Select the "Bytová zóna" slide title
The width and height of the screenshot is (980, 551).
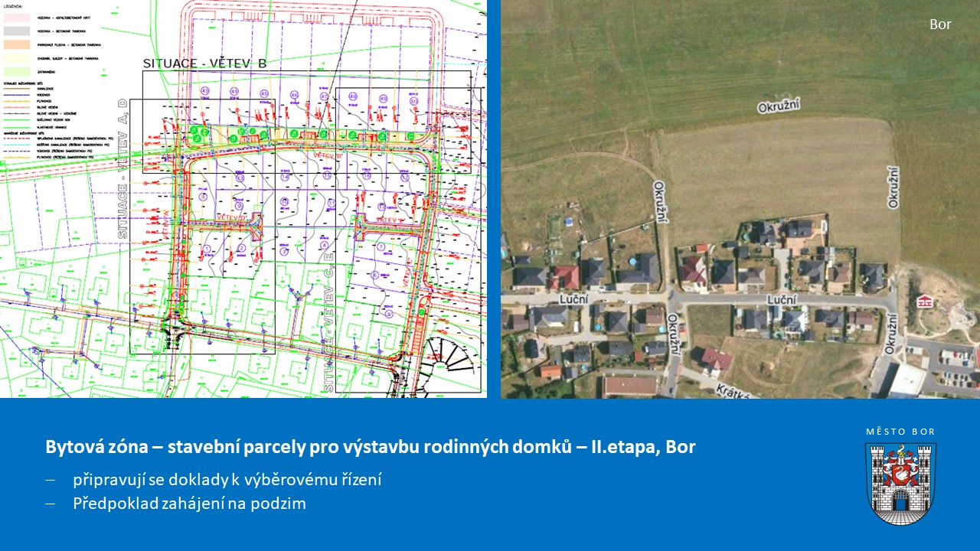click(370, 447)
